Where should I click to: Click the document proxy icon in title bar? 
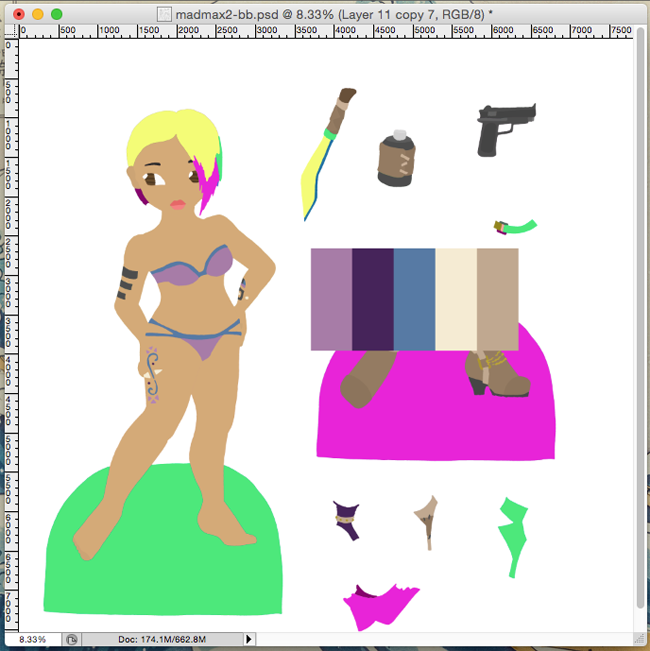tap(164, 15)
